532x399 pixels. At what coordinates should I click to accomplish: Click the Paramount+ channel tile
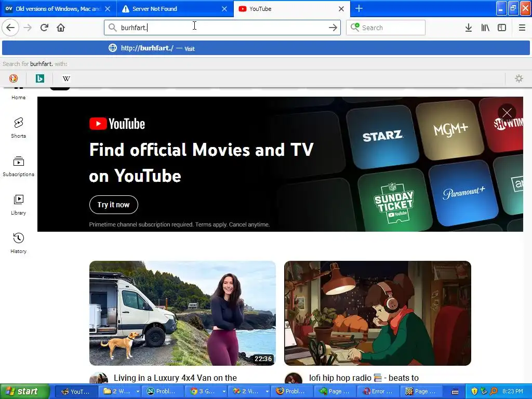(x=463, y=193)
